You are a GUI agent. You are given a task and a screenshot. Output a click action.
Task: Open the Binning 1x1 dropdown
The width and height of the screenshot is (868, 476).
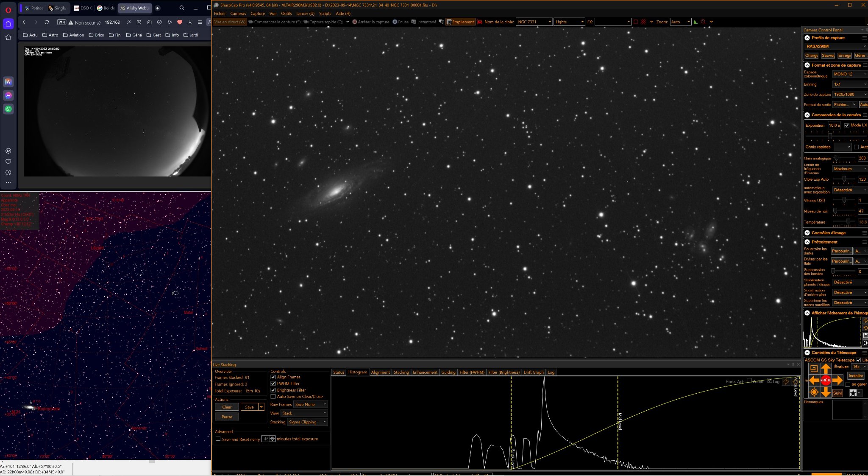[x=849, y=84]
